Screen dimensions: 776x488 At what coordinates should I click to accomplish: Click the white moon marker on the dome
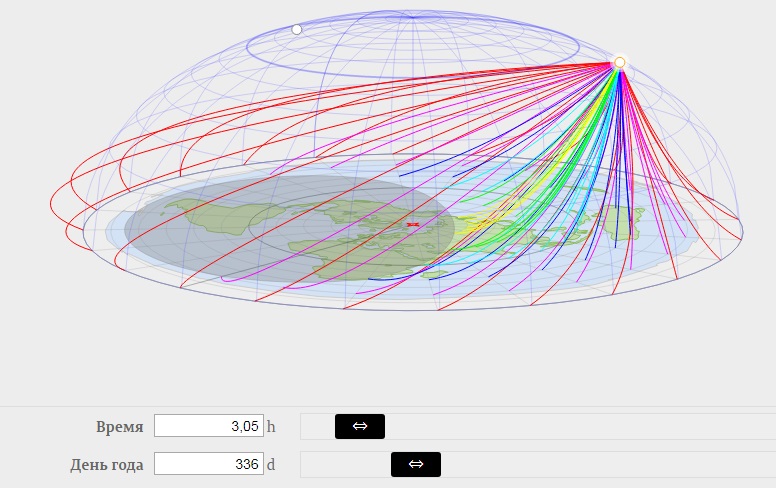(296, 30)
